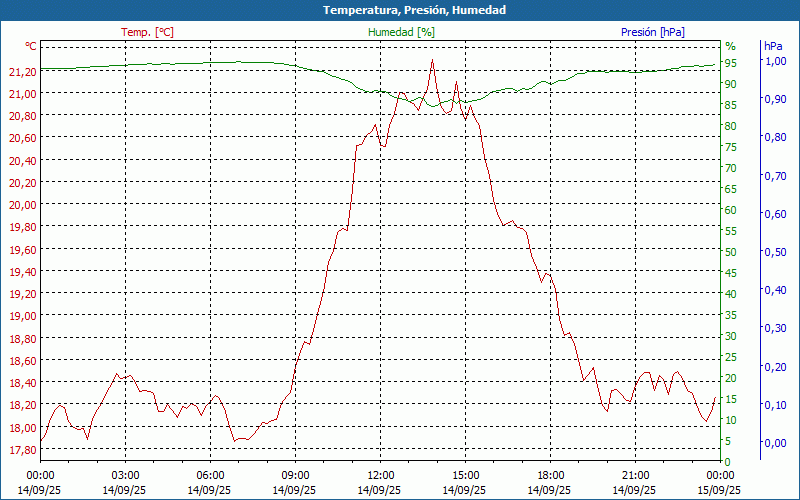Click the '0,50' value on the pressure axis
The image size is (800, 500).
776,252
